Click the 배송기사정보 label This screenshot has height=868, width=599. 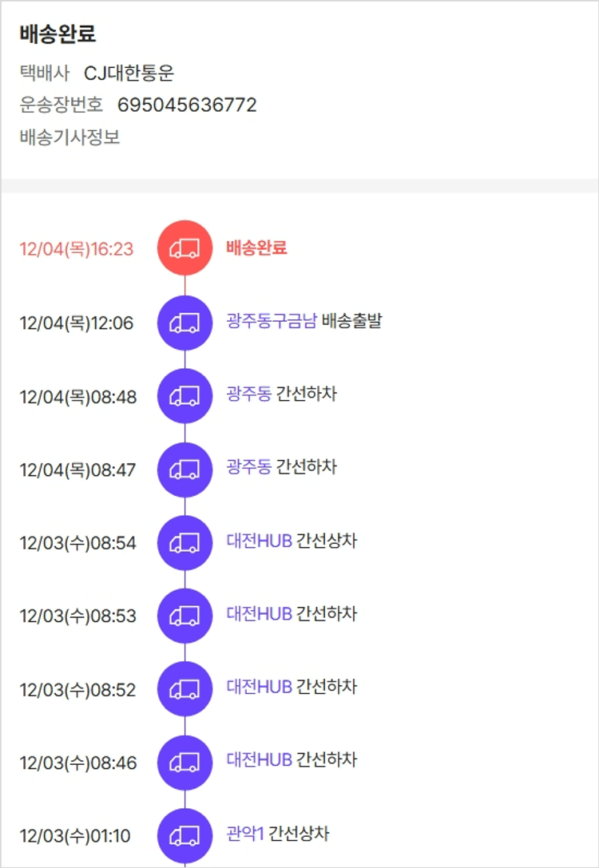pos(69,137)
